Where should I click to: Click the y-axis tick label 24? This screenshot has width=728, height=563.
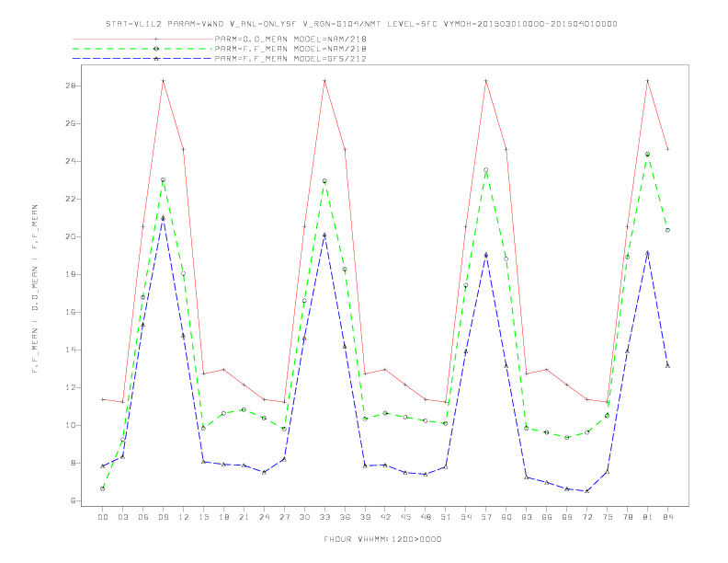[71, 161]
